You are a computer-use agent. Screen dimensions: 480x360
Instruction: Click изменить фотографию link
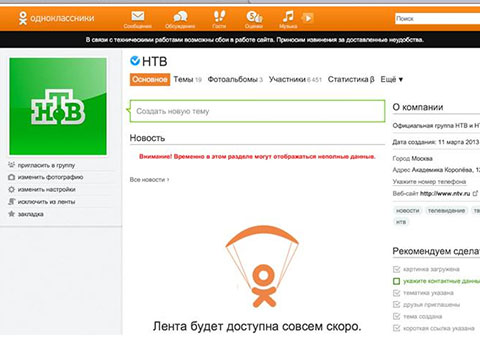point(50,177)
